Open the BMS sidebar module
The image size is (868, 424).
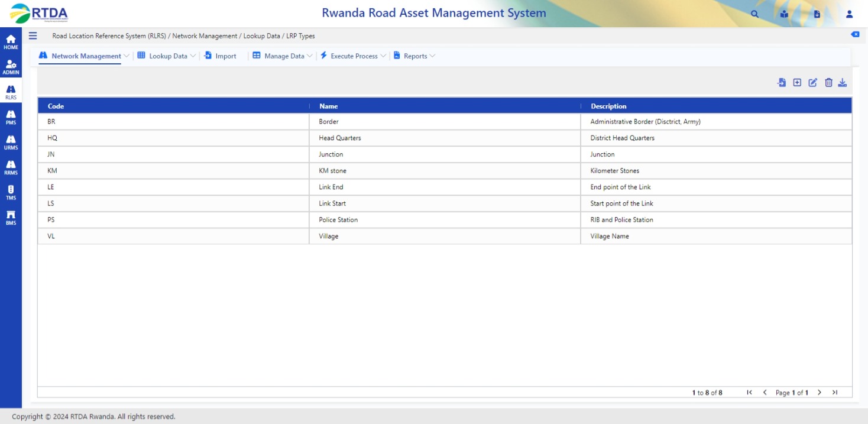coord(11,218)
